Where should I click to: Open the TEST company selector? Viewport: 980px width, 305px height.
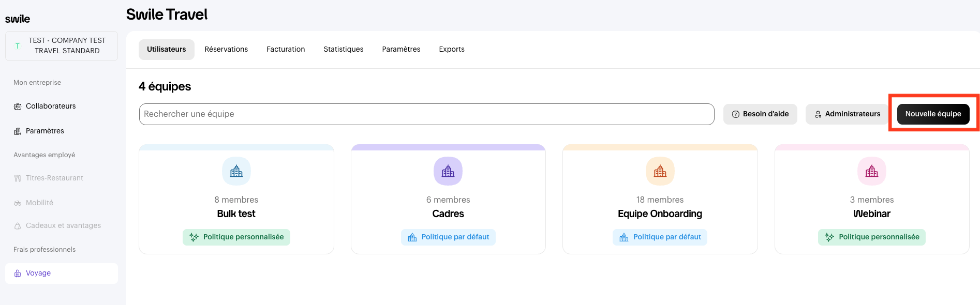pyautogui.click(x=62, y=45)
